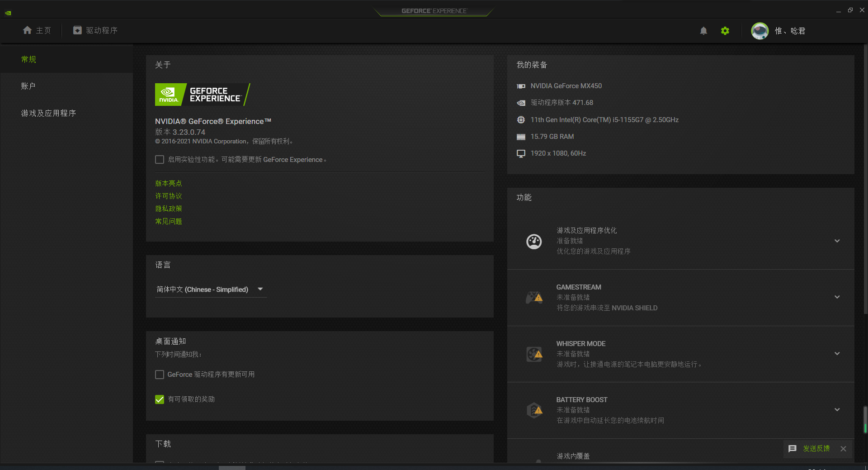Click the username 惟、唸君

pos(790,31)
